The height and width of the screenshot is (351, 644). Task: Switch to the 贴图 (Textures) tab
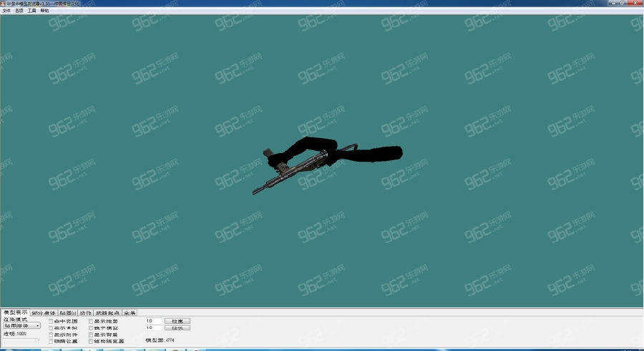pyautogui.click(x=68, y=313)
